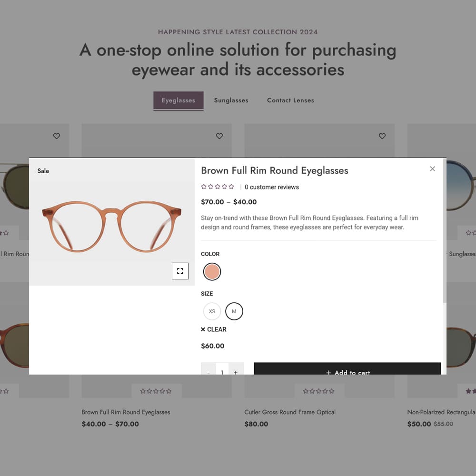The image size is (476, 476).
Task: Add product to cart
Action: pos(347,368)
